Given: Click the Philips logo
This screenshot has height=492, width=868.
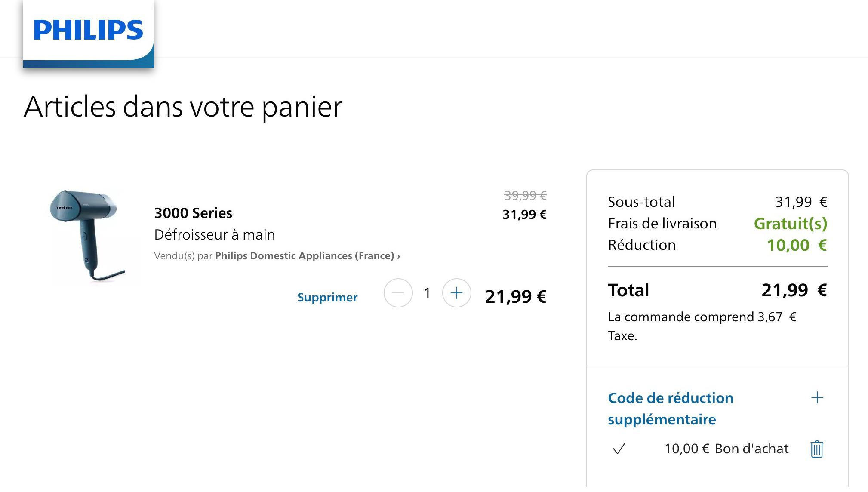Looking at the screenshot, I should [x=88, y=30].
